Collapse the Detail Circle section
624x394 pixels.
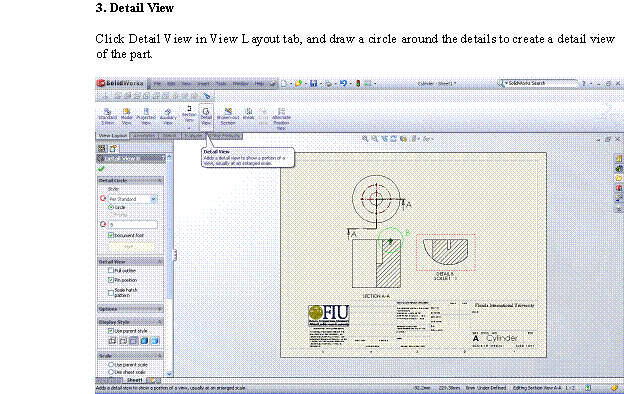coord(160,181)
